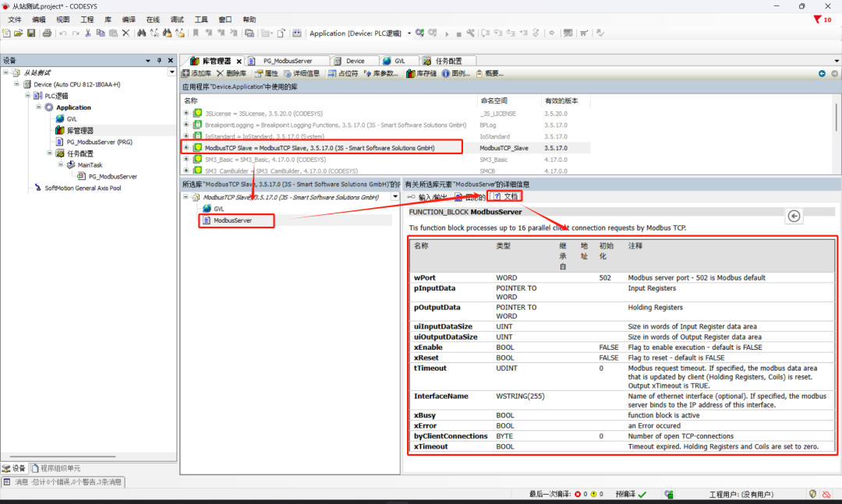
Task: Click the New File toolbar icon
Action: coord(6,33)
